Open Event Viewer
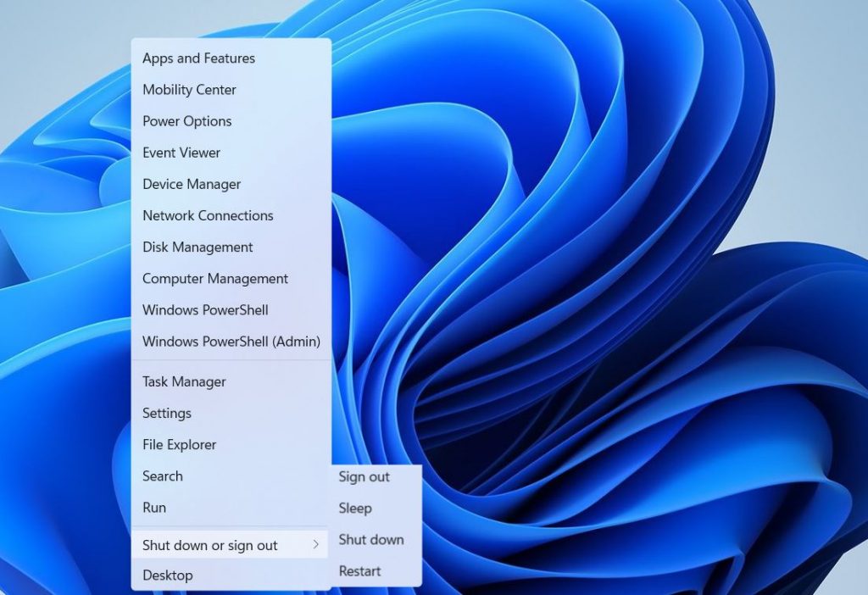The height and width of the screenshot is (595, 868). coord(181,153)
